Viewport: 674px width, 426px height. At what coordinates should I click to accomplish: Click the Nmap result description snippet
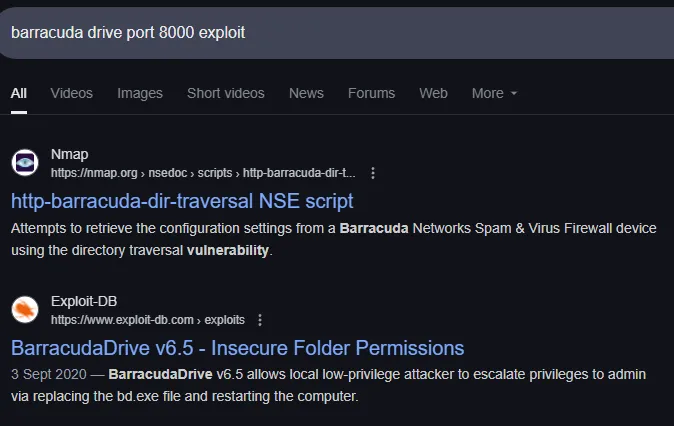point(334,239)
